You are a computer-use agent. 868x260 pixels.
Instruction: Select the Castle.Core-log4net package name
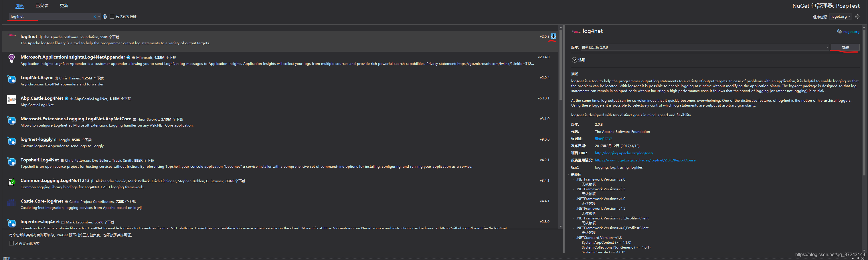point(42,201)
